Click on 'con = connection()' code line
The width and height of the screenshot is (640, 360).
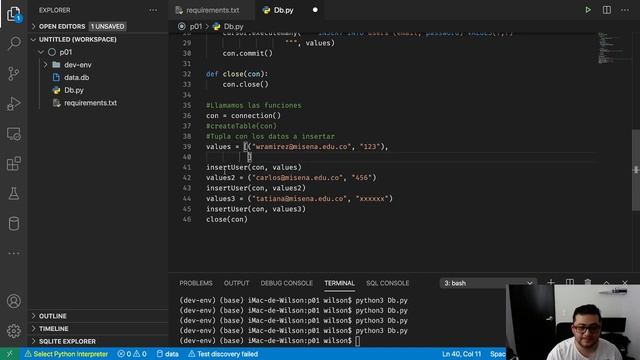(x=243, y=116)
